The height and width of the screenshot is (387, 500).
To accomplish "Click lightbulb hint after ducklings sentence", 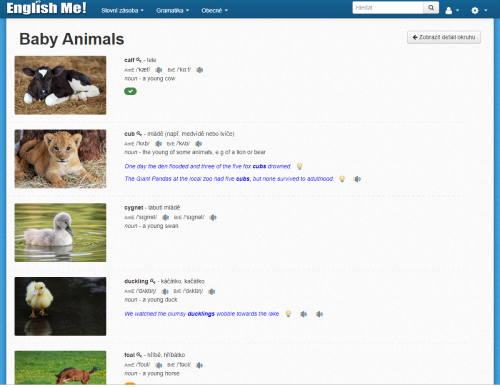I will [x=288, y=314].
